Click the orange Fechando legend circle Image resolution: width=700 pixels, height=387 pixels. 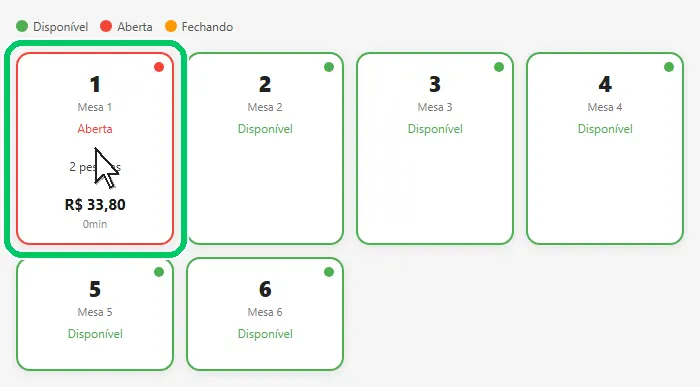171,26
